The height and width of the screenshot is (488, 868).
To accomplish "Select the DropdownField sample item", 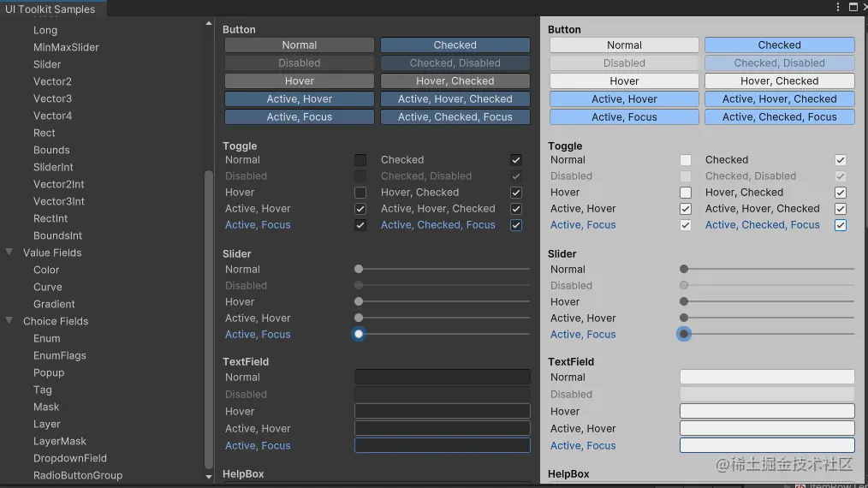I will click(70, 458).
